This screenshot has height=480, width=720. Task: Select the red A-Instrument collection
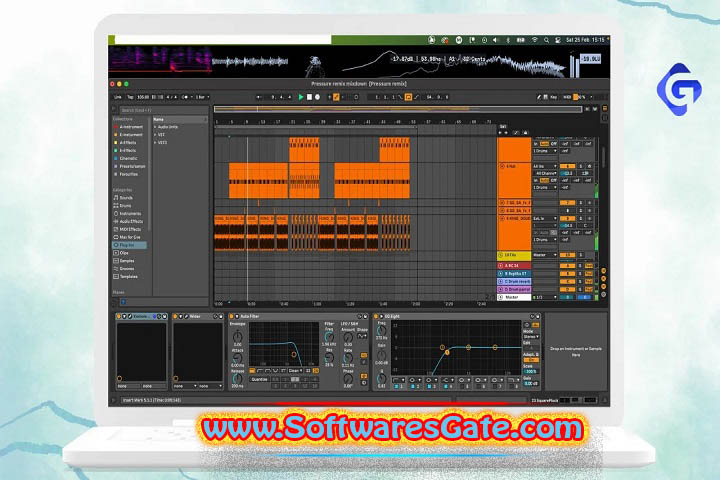click(129, 127)
